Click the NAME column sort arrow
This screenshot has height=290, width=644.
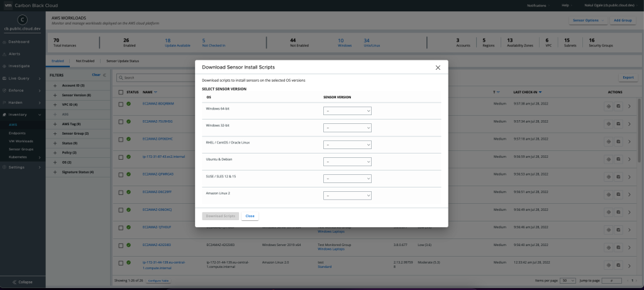pyautogui.click(x=156, y=92)
